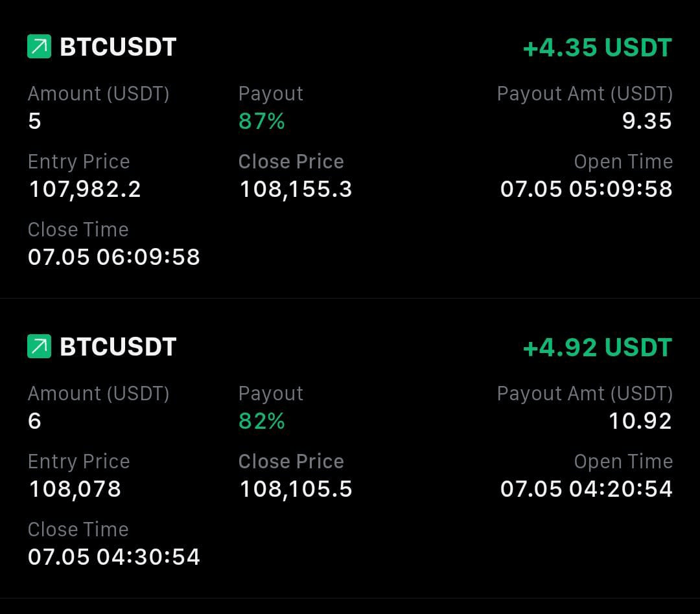700x614 pixels.
Task: Tap entry price 108,078
Action: [75, 489]
